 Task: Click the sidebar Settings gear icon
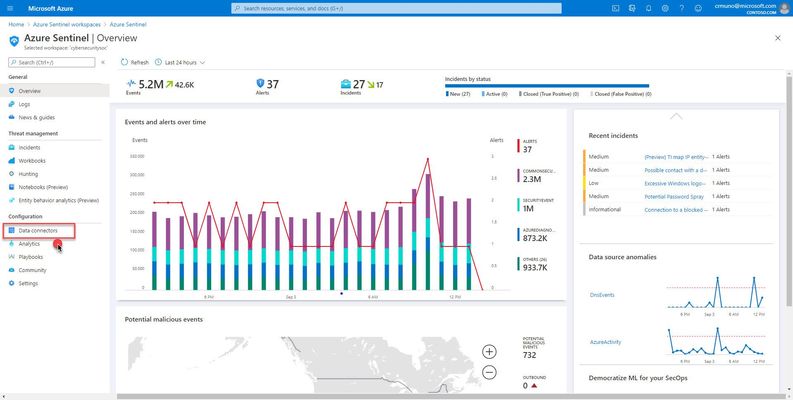pos(12,283)
